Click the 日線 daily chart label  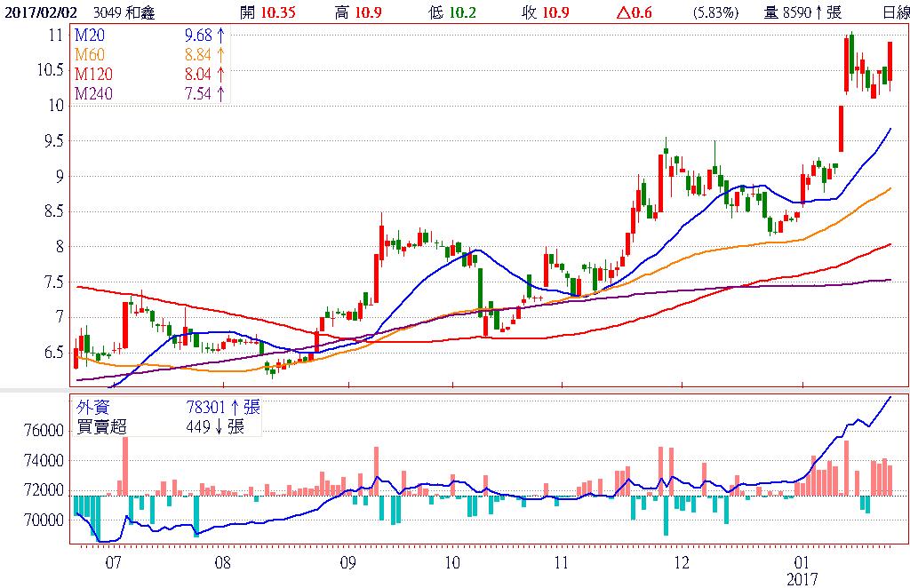(x=895, y=12)
